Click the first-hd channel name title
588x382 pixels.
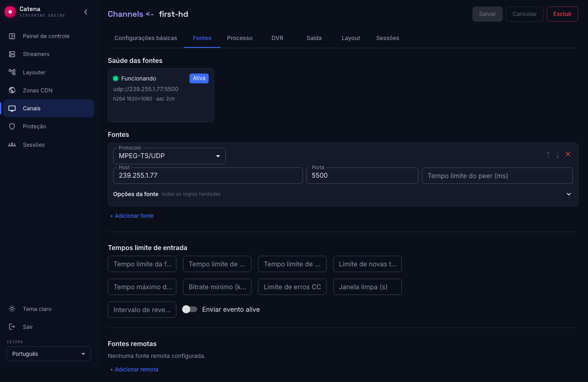(174, 14)
